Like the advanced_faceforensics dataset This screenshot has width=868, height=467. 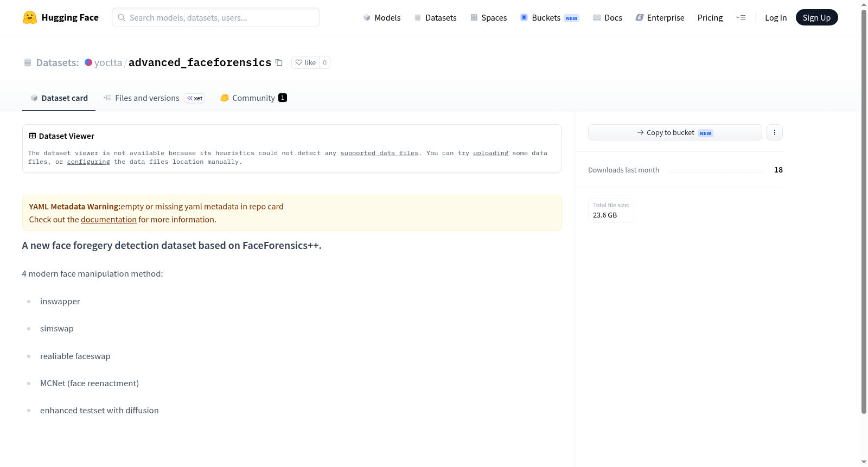click(305, 62)
